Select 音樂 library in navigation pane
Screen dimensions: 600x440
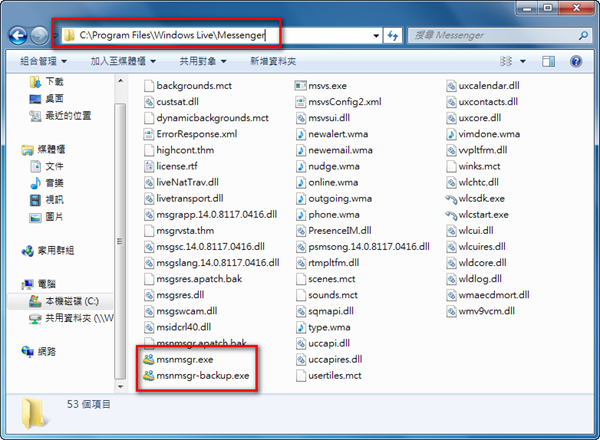46,183
